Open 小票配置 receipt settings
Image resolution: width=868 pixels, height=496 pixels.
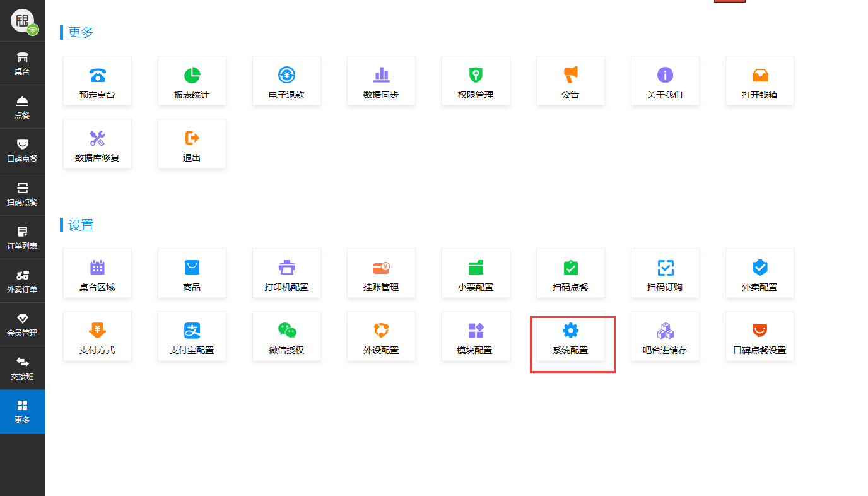(476, 273)
